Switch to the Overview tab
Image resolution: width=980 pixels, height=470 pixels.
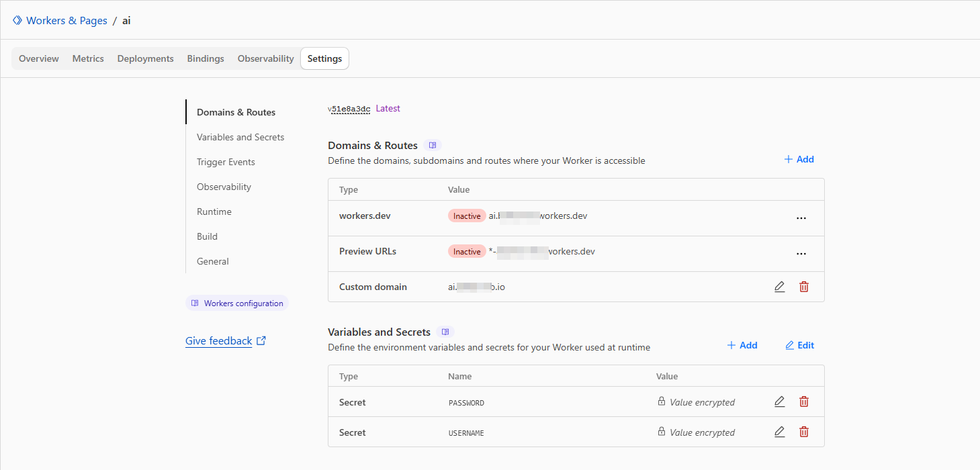coord(39,58)
